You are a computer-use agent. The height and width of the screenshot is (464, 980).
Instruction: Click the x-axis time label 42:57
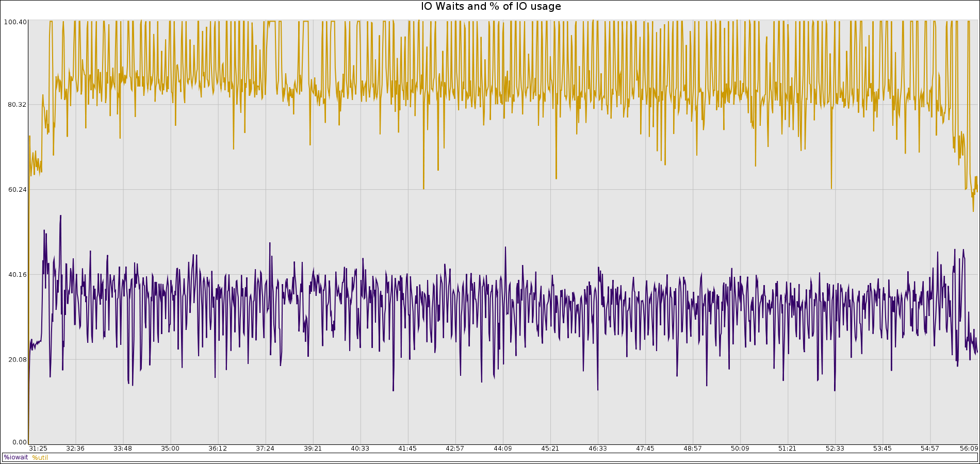pyautogui.click(x=455, y=449)
